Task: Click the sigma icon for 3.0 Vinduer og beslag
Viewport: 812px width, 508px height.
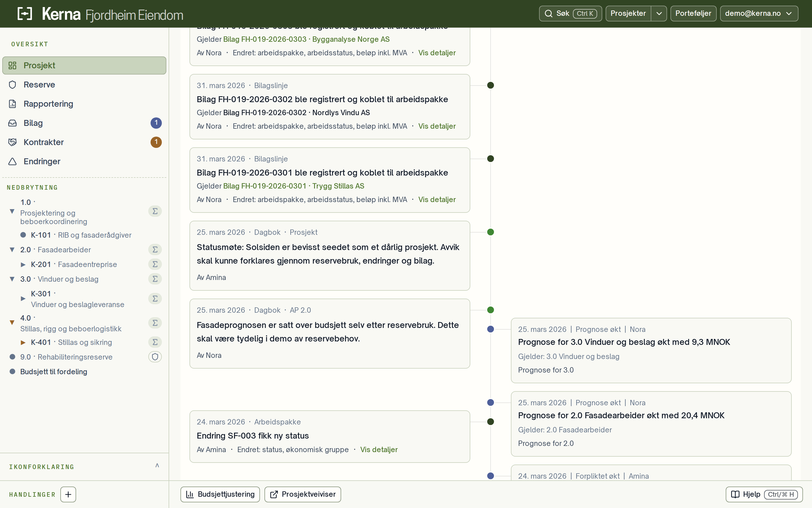Action: point(155,279)
